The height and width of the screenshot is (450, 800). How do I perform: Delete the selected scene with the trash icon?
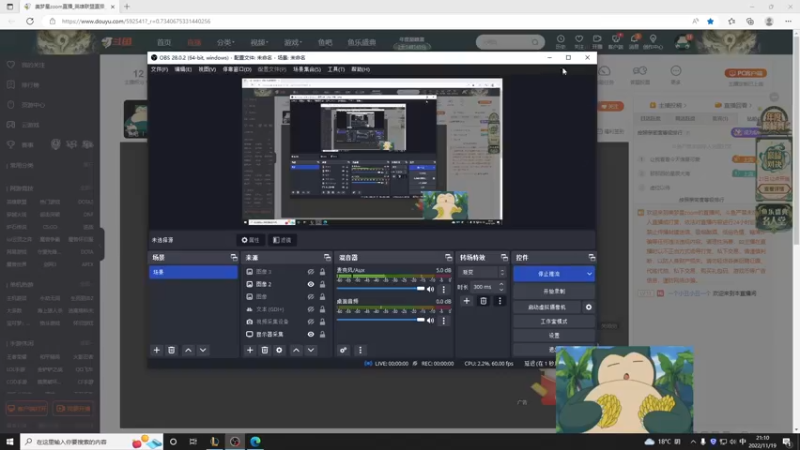click(x=171, y=350)
